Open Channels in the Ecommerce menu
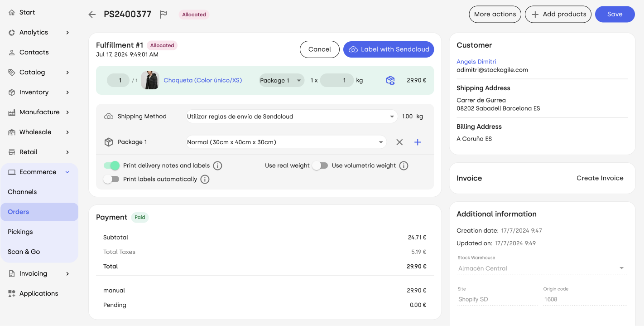 pyautogui.click(x=39, y=192)
